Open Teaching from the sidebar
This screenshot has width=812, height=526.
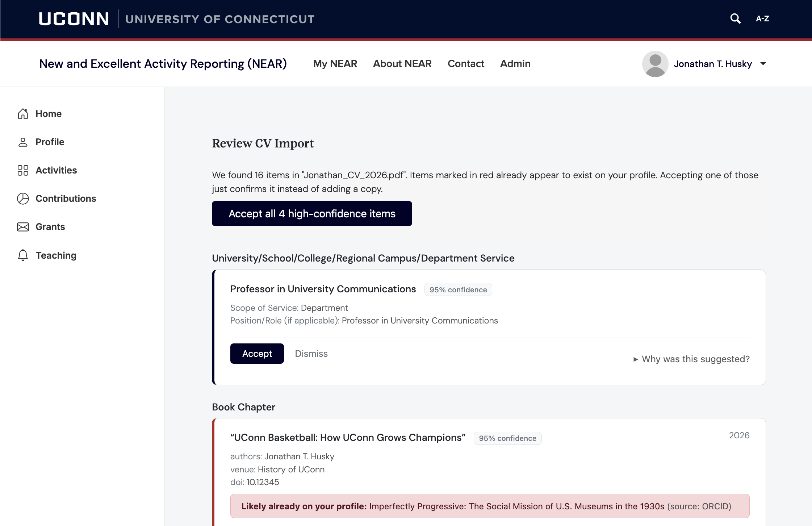pyautogui.click(x=56, y=255)
